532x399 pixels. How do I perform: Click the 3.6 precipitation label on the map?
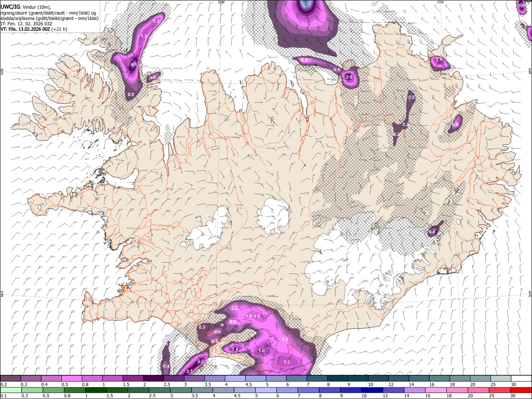[153, 77]
